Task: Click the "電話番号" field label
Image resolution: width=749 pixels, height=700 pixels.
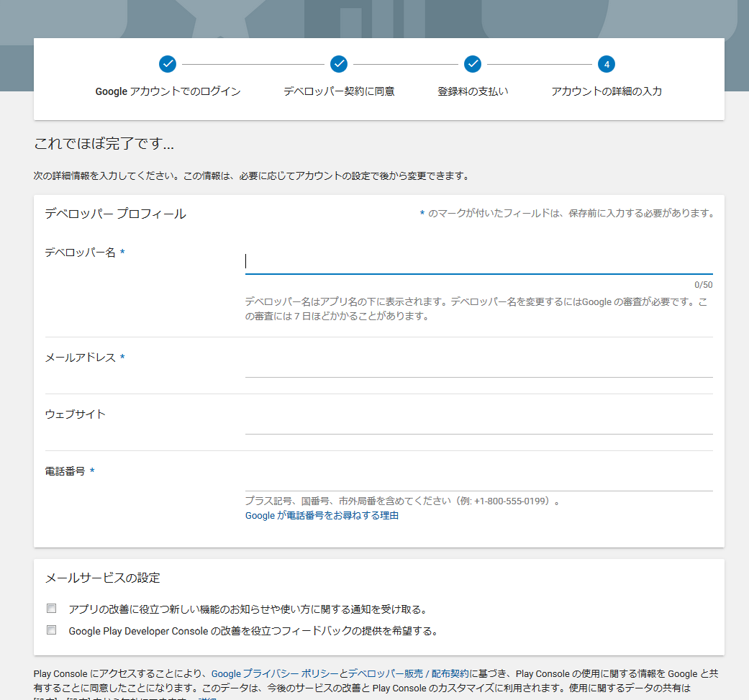Action: tap(65, 471)
